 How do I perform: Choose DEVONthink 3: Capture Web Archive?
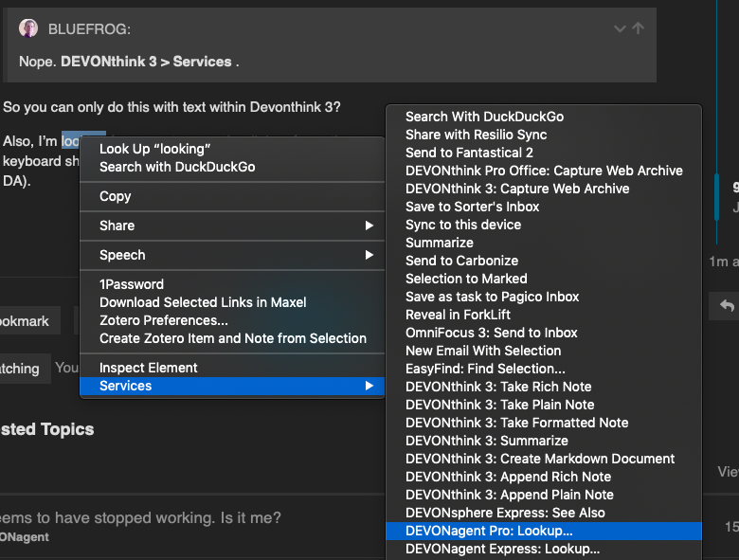[544, 189]
